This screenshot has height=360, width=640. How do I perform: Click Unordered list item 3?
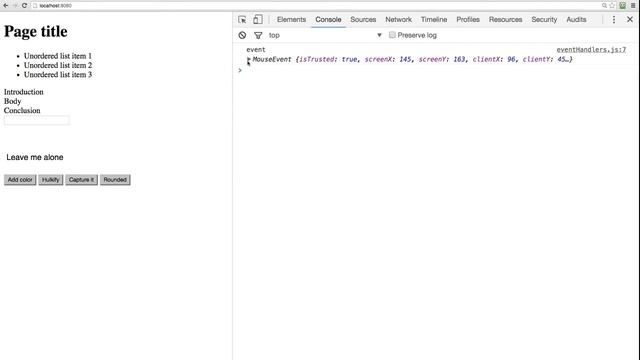click(x=58, y=75)
